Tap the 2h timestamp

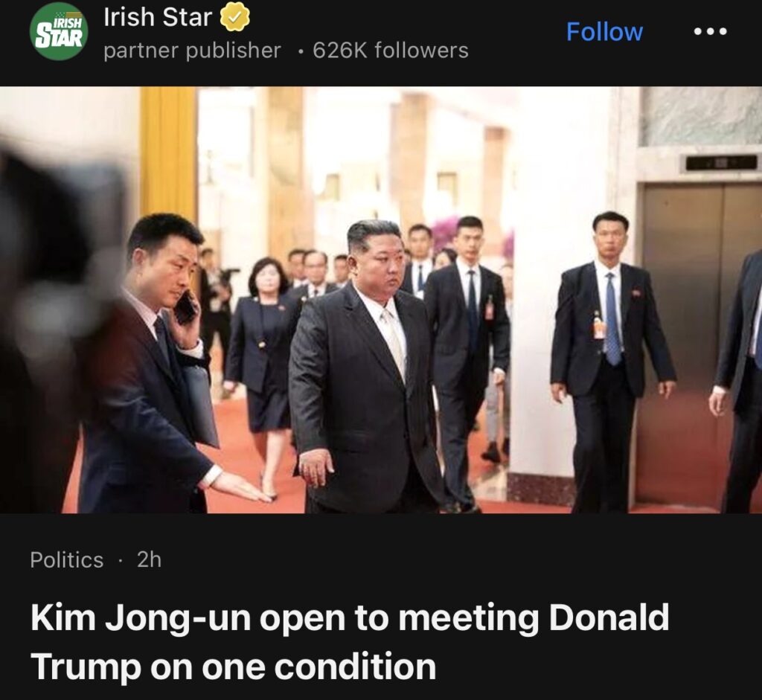coord(149,559)
